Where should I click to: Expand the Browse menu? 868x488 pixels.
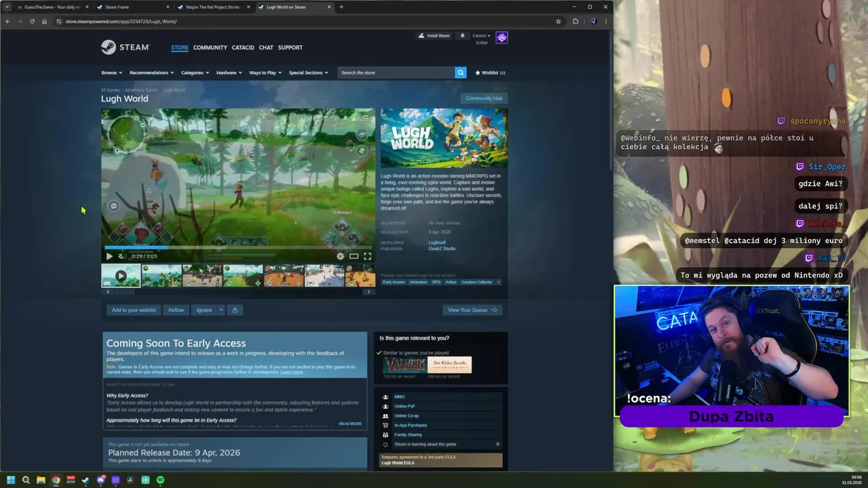[x=112, y=73]
